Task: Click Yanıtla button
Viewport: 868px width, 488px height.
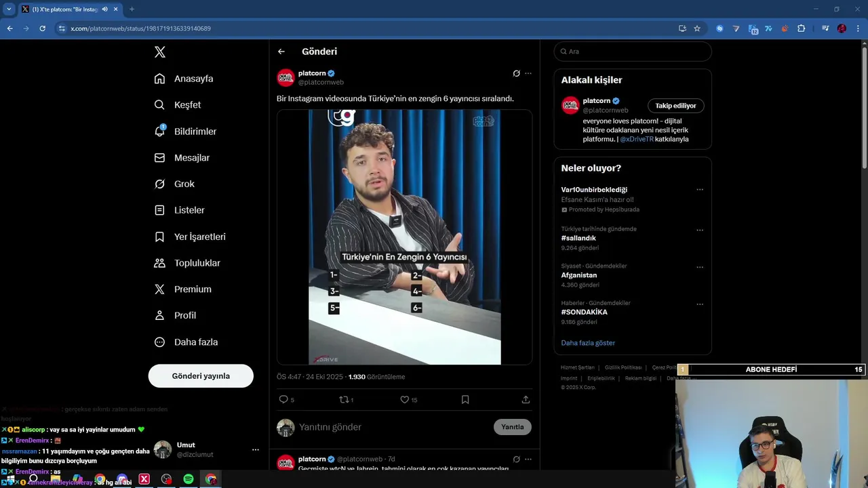Action: [x=513, y=427]
